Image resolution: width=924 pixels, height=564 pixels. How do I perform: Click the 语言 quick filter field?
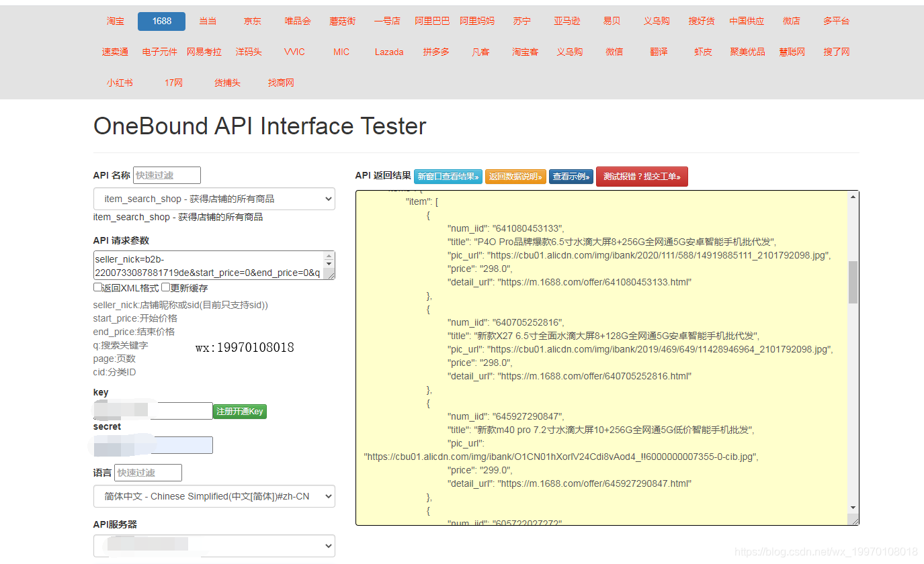(148, 473)
